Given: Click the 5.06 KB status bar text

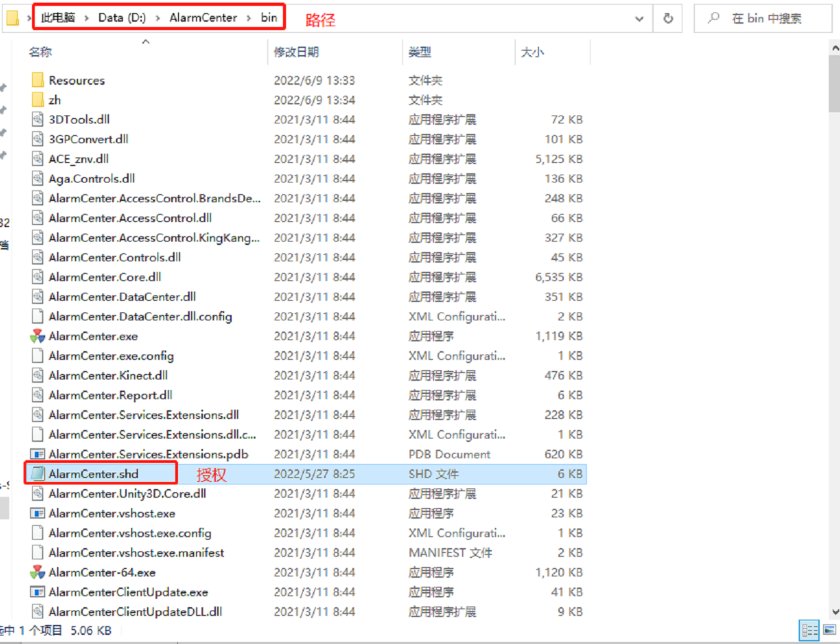Looking at the screenshot, I should tap(91, 630).
